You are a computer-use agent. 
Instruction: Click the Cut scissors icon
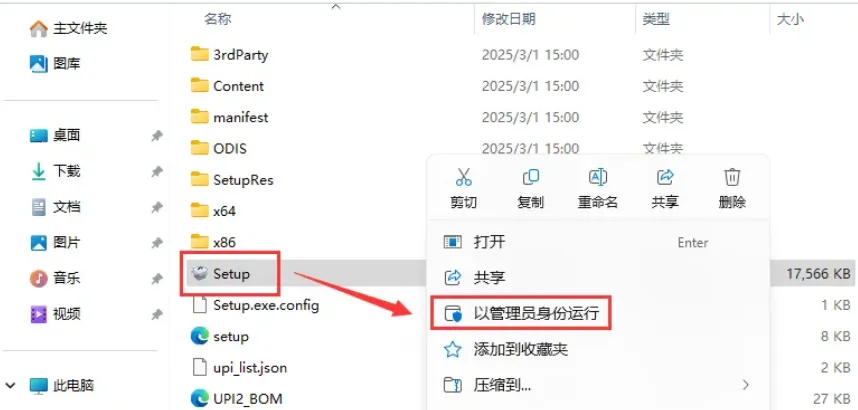point(463,177)
